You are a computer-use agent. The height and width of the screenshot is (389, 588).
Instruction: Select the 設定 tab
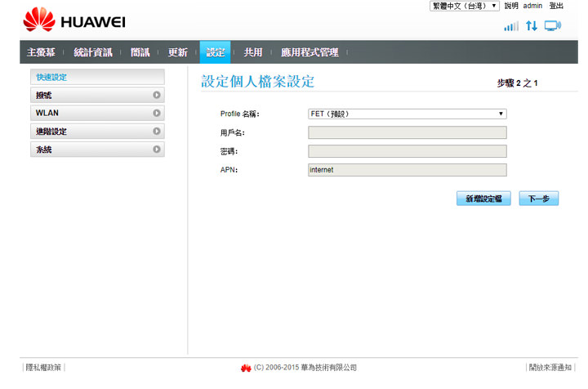coord(216,52)
